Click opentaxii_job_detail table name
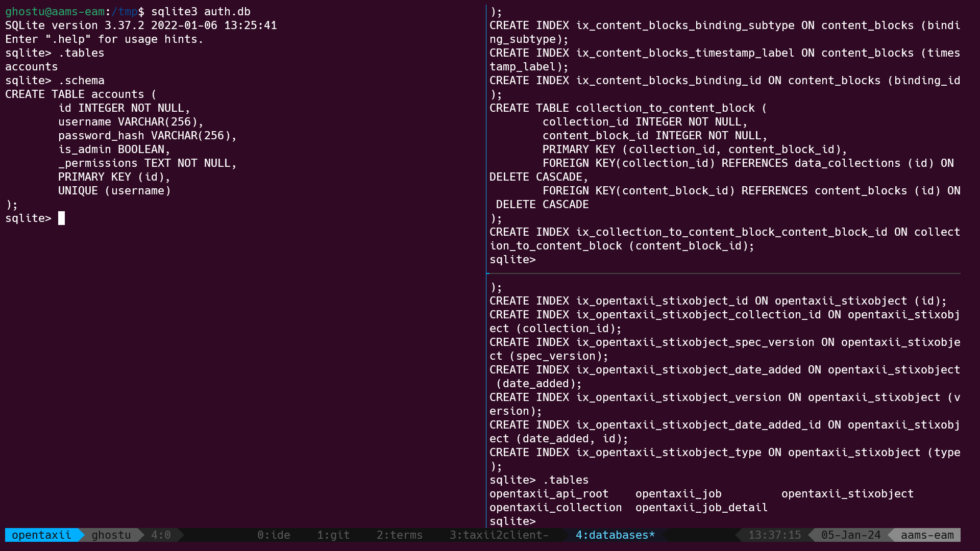Viewport: 980px width, 551px height. pyautogui.click(x=701, y=508)
